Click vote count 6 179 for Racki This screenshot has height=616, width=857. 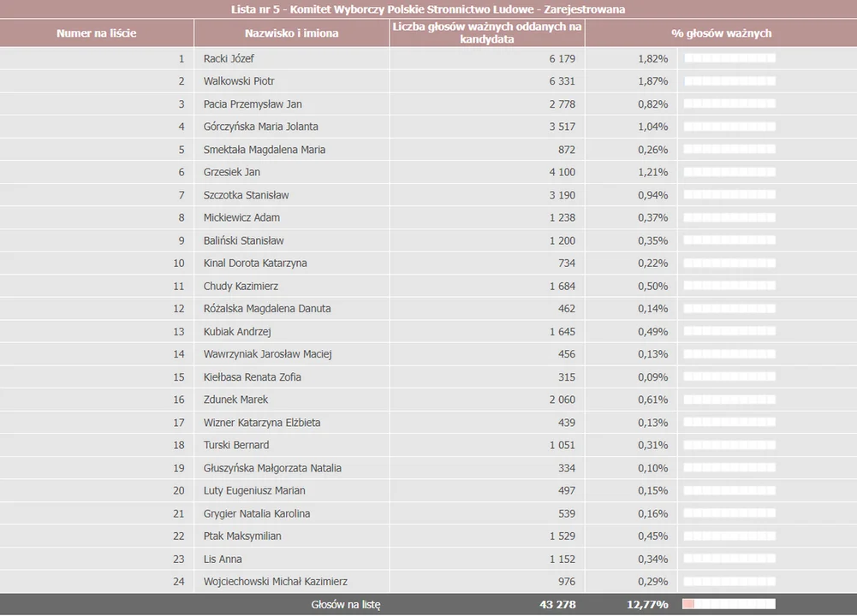(562, 58)
